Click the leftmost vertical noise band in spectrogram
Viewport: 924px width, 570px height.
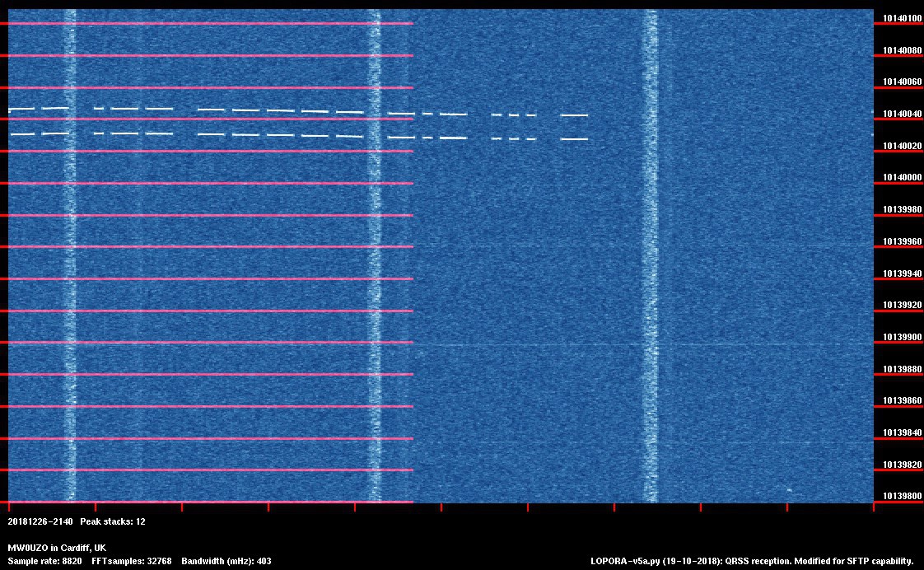[70, 255]
